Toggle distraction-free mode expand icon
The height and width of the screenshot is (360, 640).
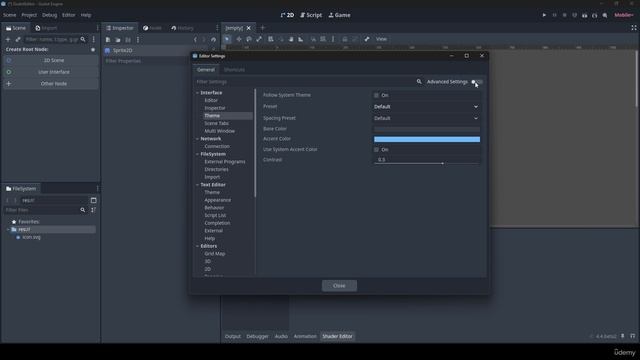(633, 28)
